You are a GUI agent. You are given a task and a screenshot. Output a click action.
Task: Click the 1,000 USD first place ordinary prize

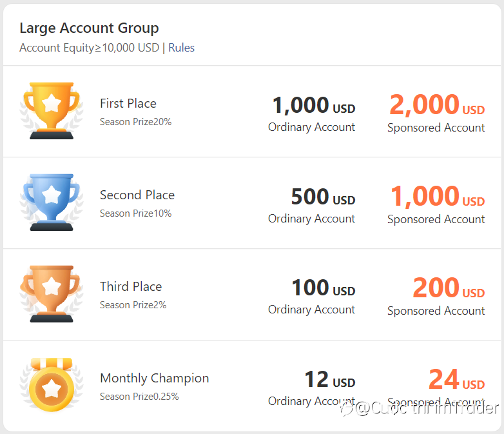pos(313,105)
